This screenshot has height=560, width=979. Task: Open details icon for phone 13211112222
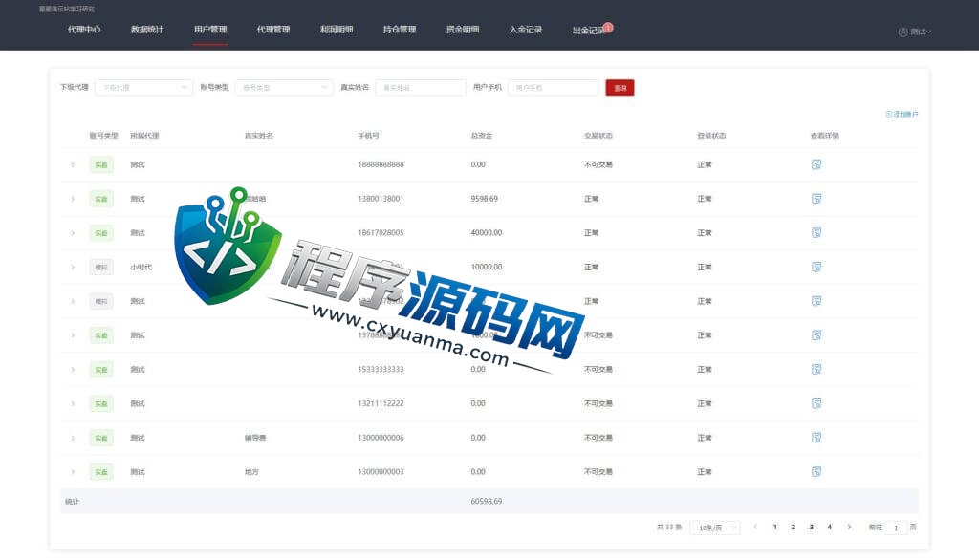816,403
